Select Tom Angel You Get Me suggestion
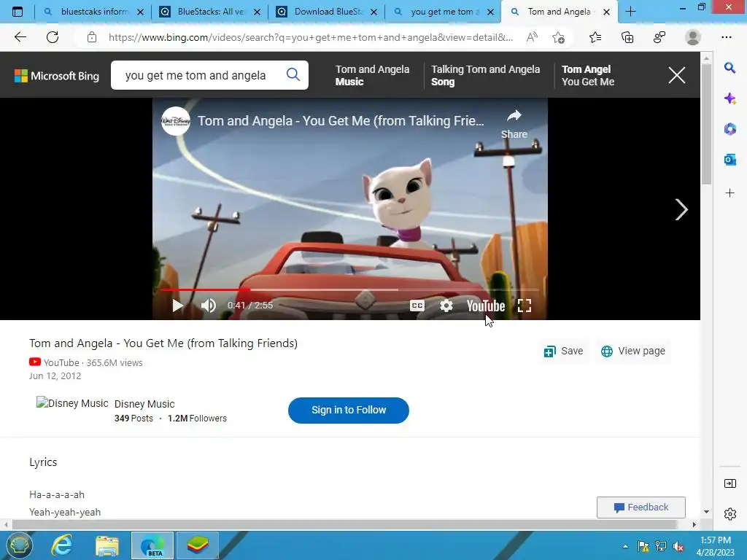 (x=588, y=75)
